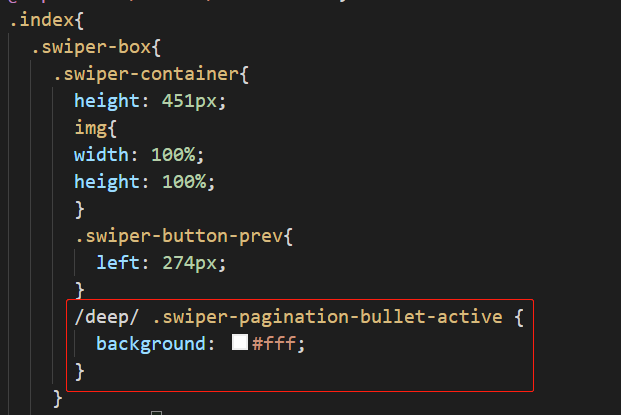Click the opening brace after .swiper-pagination-bullet-active

click(519, 318)
